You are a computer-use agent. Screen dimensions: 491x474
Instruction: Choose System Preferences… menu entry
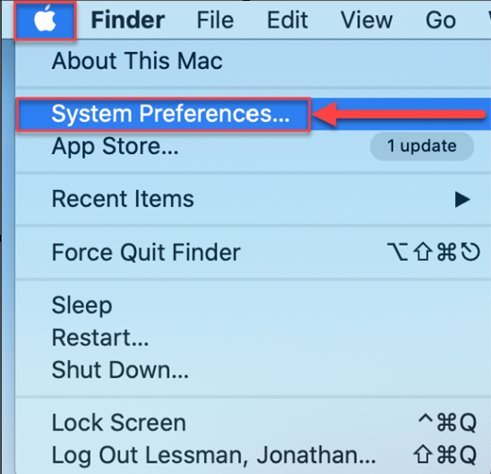pos(253,114)
